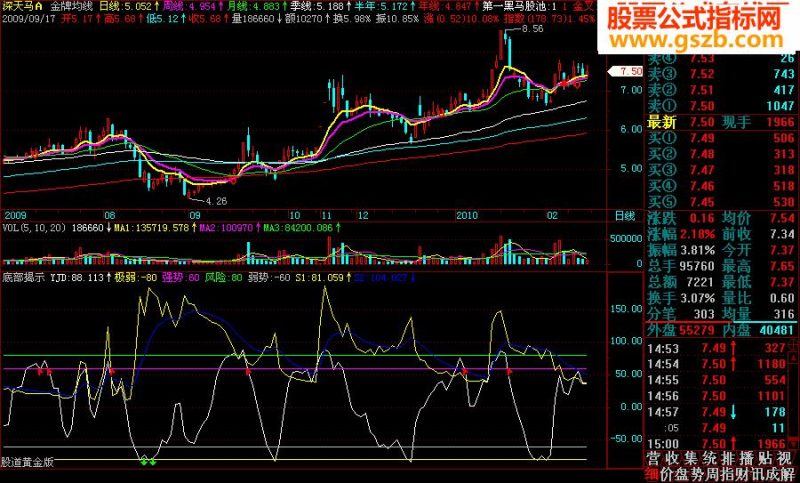Click the 外盘 value 55279
Image resolution: width=800 pixels, height=483 pixels.
tap(696, 330)
